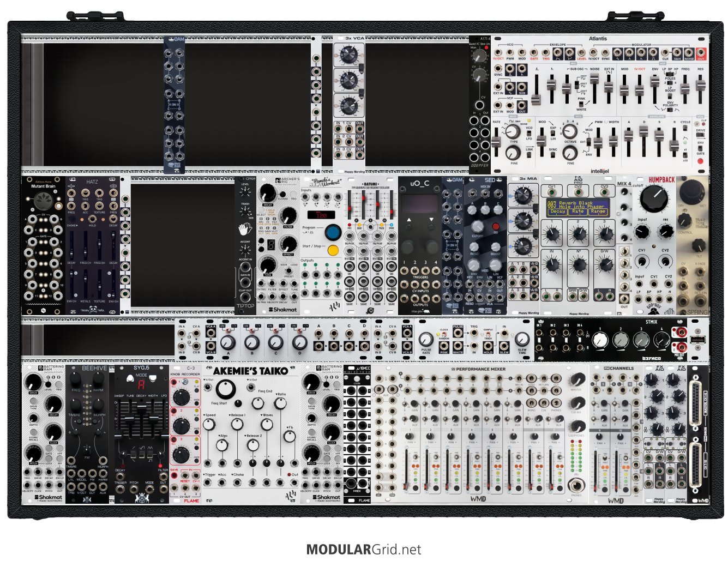Select Range parameter on FX Aid display
728x561 pixels.
coord(598,211)
